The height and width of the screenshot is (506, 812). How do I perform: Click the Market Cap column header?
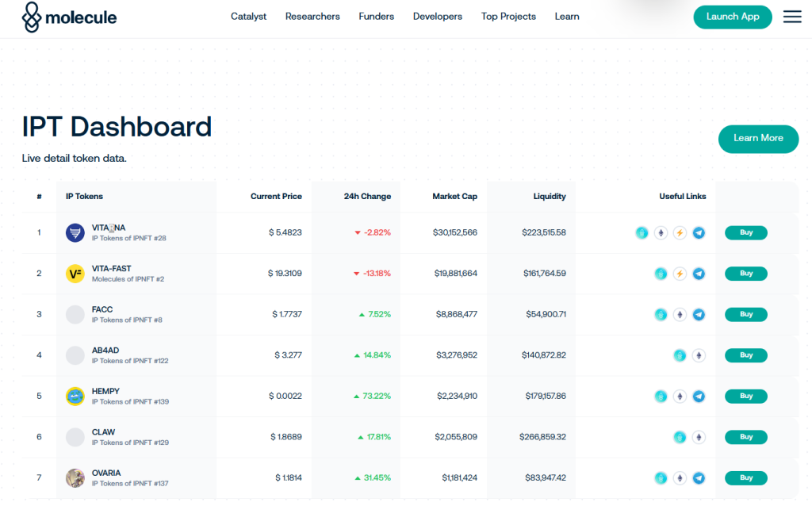[x=454, y=197]
